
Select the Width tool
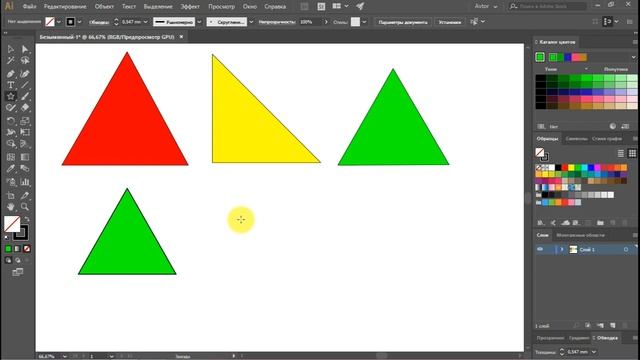tap(11, 132)
